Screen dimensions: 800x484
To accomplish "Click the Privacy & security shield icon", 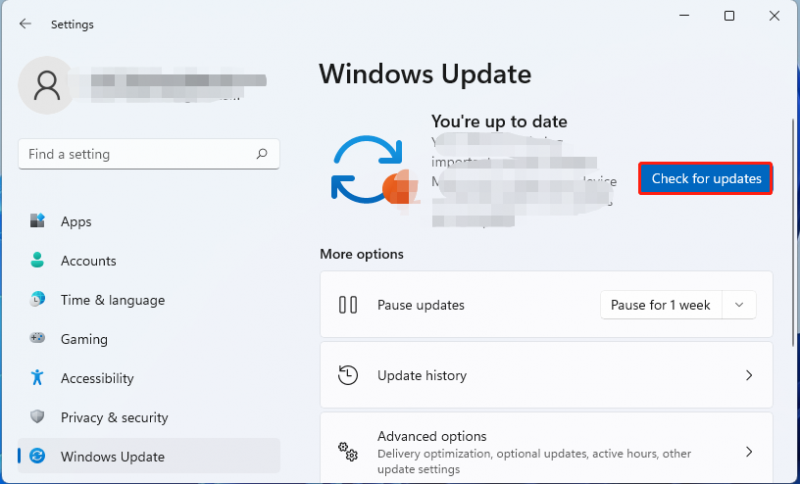I will click(37, 417).
